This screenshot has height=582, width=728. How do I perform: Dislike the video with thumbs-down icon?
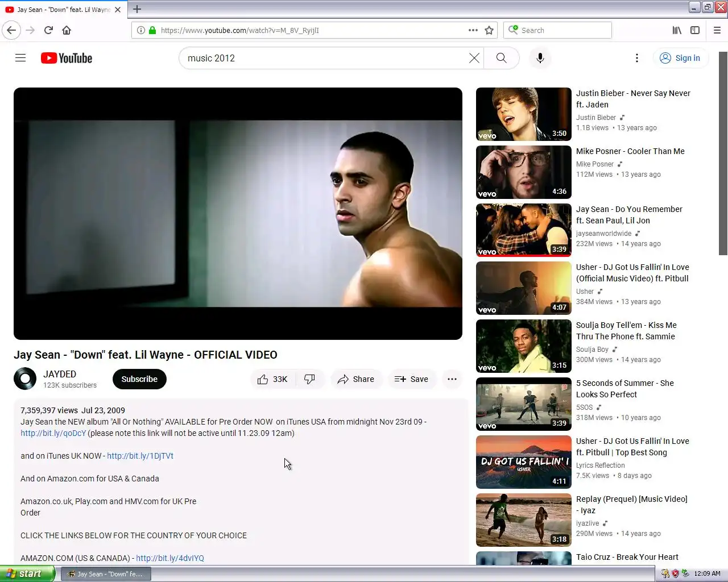pyautogui.click(x=309, y=379)
